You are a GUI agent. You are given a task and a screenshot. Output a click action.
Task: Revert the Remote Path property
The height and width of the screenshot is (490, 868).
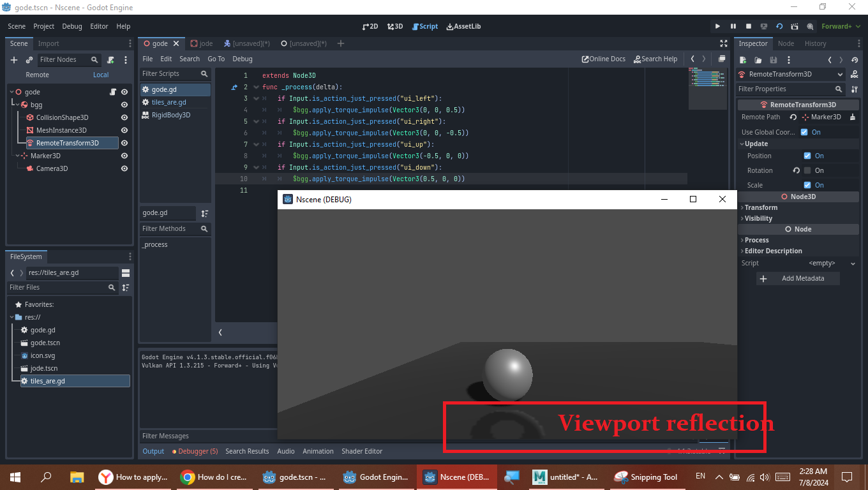coord(793,117)
